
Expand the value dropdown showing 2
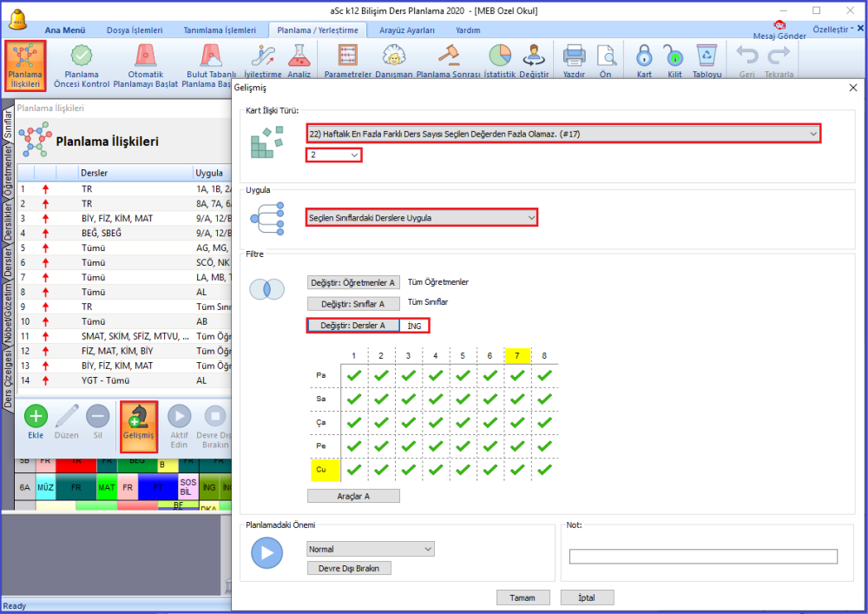click(334, 155)
